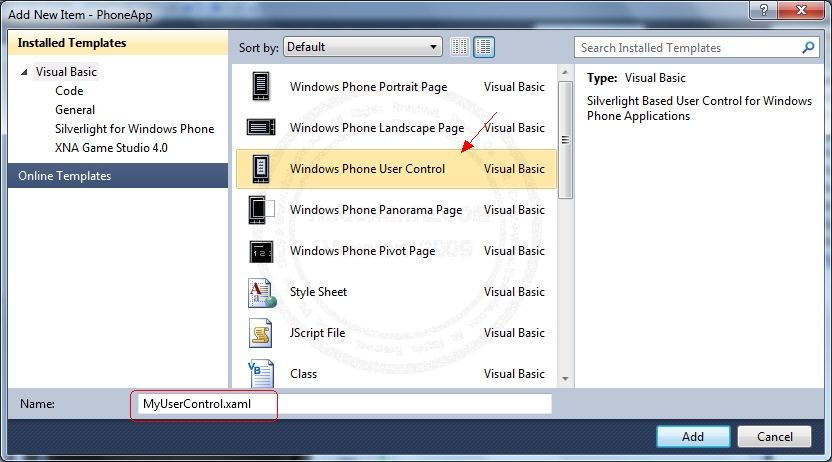The width and height of the screenshot is (832, 462).
Task: Focus the Name input field
Action: click(344, 404)
